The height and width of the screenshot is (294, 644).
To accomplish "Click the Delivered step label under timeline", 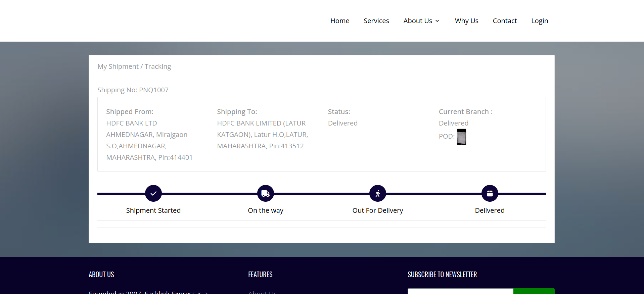I will point(490,210).
